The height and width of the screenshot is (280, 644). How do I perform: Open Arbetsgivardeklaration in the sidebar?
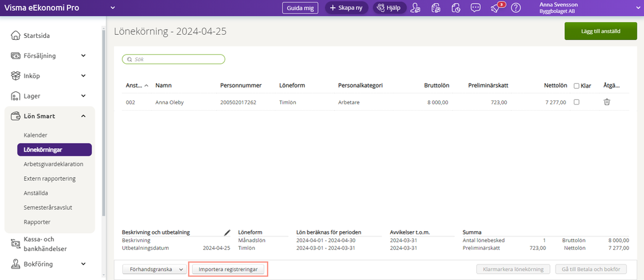(x=54, y=164)
